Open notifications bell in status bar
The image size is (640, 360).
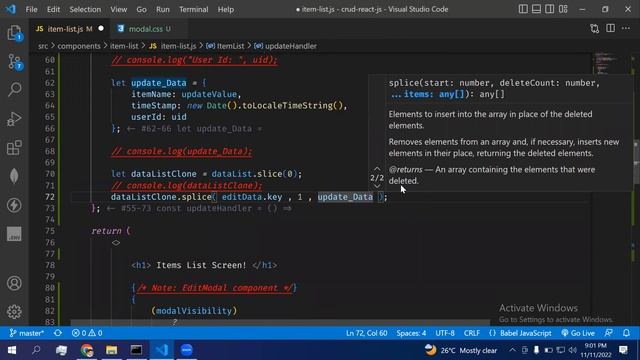(x=626, y=333)
